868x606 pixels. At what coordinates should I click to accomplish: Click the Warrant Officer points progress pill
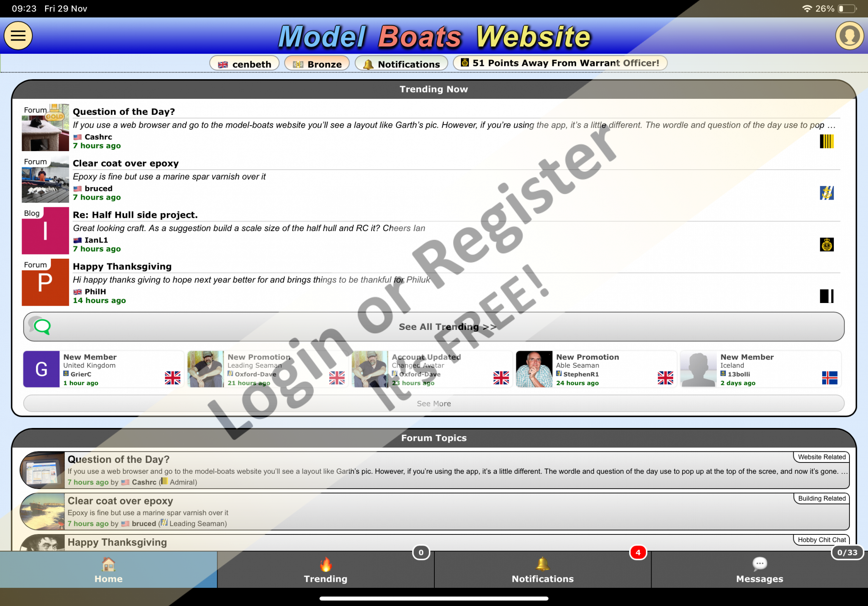point(560,63)
